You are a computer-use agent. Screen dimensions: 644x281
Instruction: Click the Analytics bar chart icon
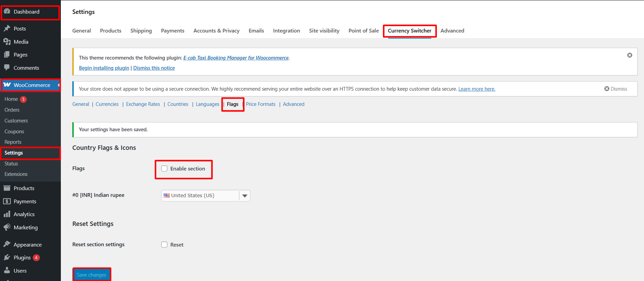pos(7,214)
